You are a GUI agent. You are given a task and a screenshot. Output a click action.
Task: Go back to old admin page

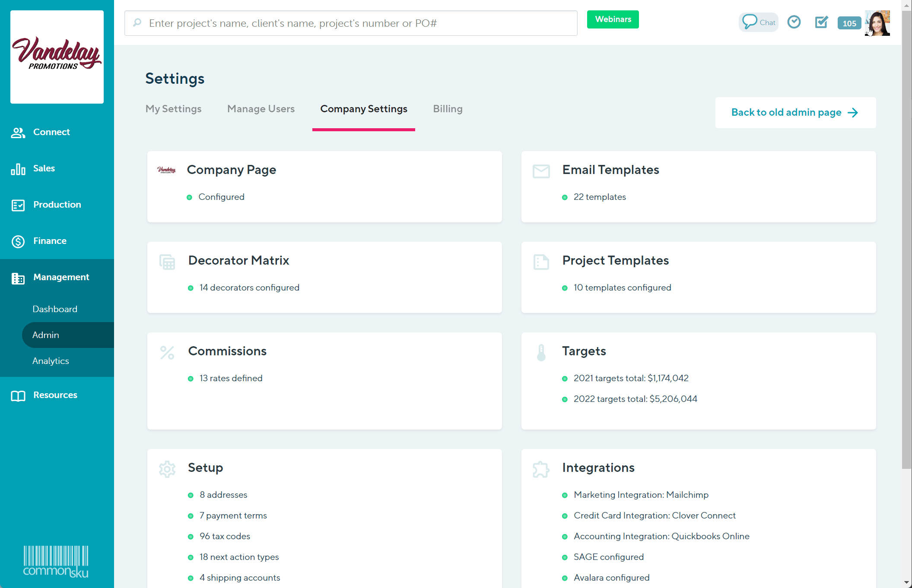click(795, 112)
